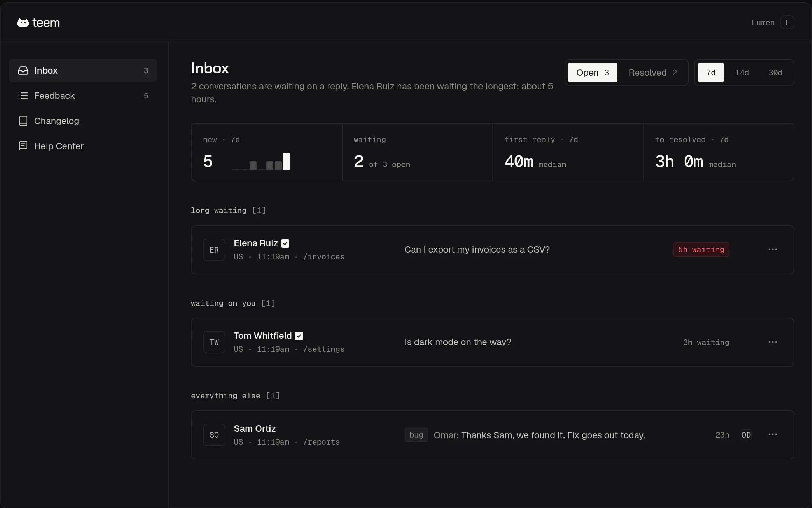Click verified check badge next to Elena Ruiz
This screenshot has height=508, width=812.
(286, 243)
